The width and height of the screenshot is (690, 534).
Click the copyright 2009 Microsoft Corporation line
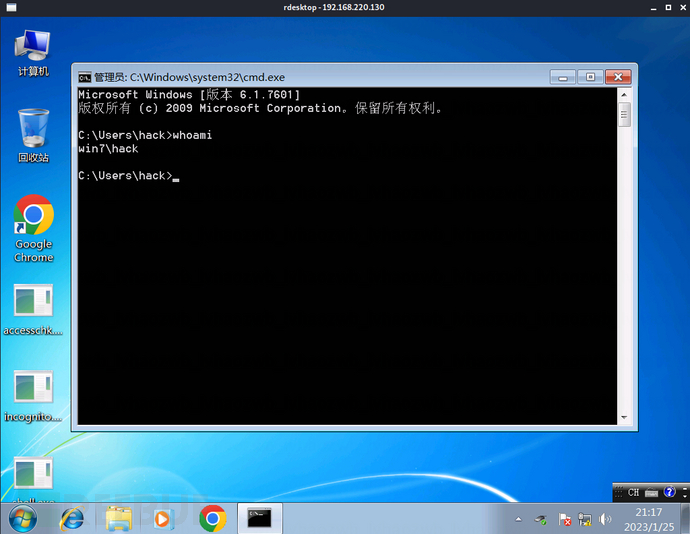(x=261, y=108)
